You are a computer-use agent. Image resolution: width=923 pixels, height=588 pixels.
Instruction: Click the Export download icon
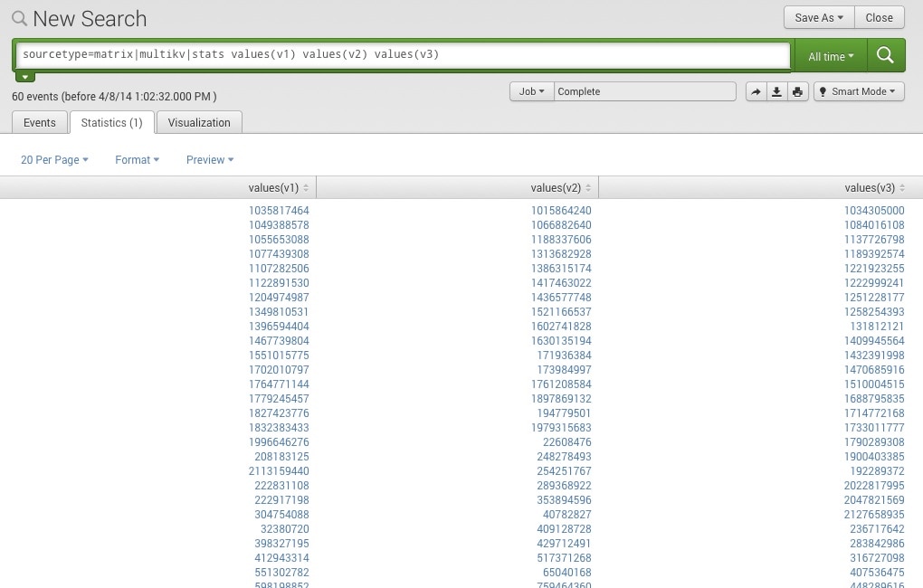776,91
